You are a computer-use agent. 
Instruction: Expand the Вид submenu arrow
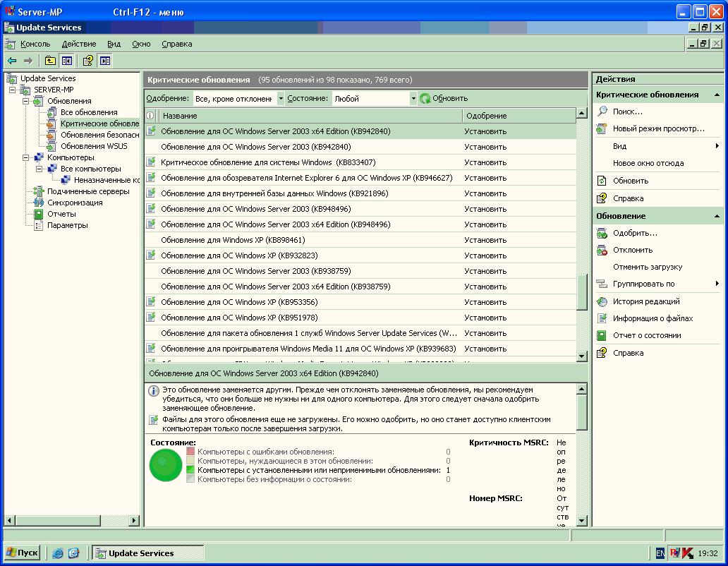click(717, 146)
